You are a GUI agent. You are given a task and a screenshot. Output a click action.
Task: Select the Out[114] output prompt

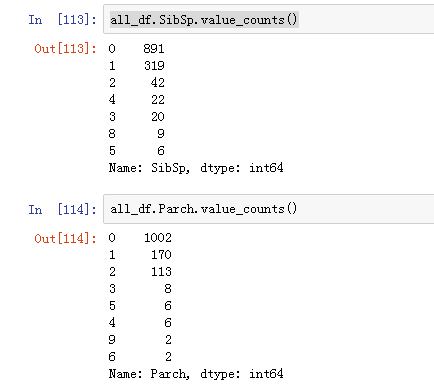pos(65,238)
